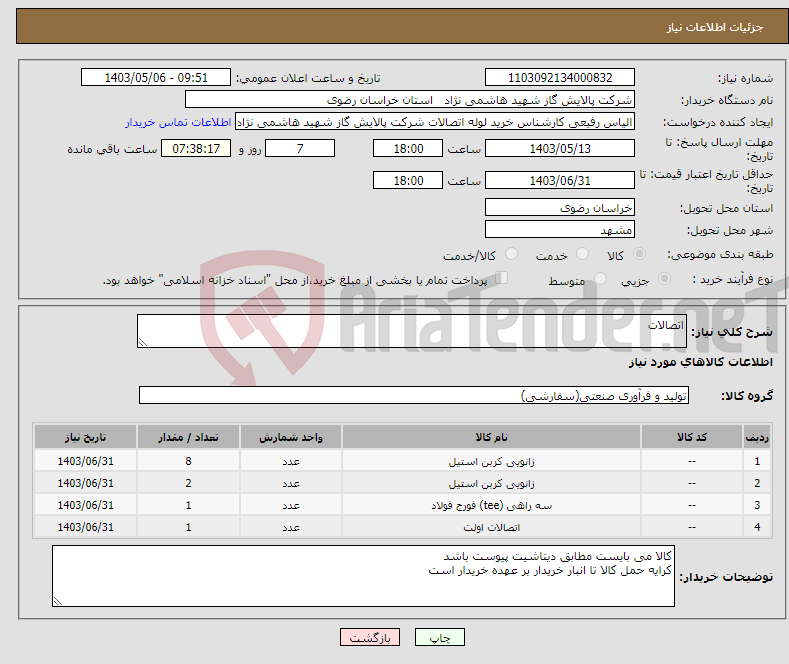This screenshot has height=664, width=789.
Task: Click the ایجاد کننده درخواست field
Action: pyautogui.click(x=435, y=122)
